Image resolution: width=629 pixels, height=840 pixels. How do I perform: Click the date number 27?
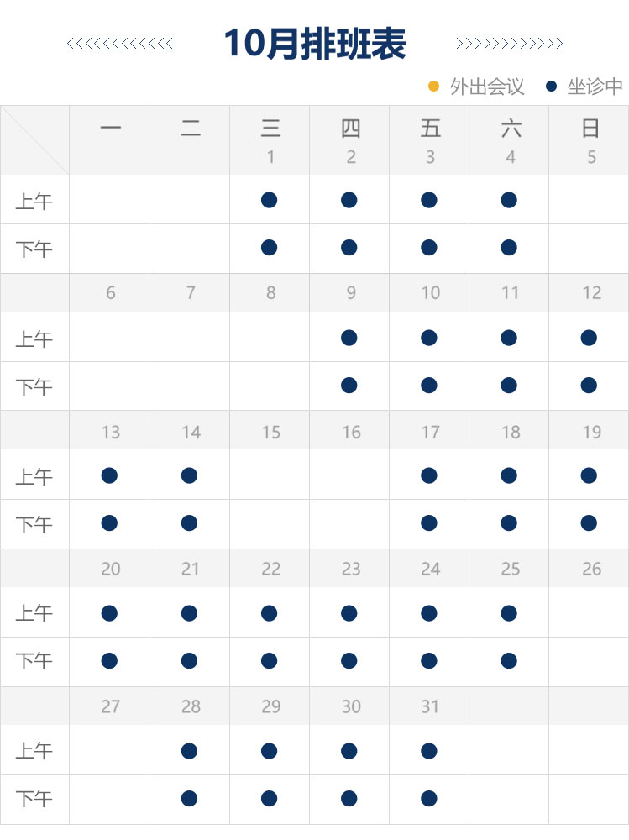point(110,706)
